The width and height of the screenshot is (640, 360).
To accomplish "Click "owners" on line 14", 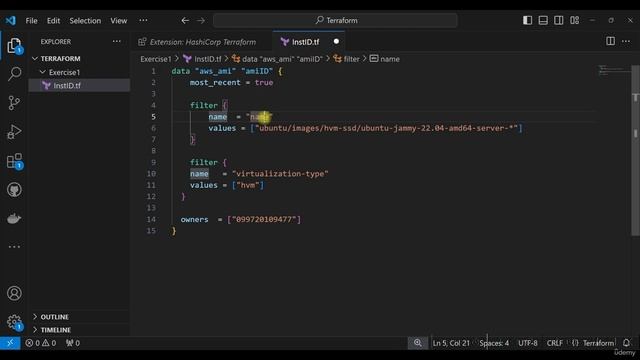I will pos(194,220).
